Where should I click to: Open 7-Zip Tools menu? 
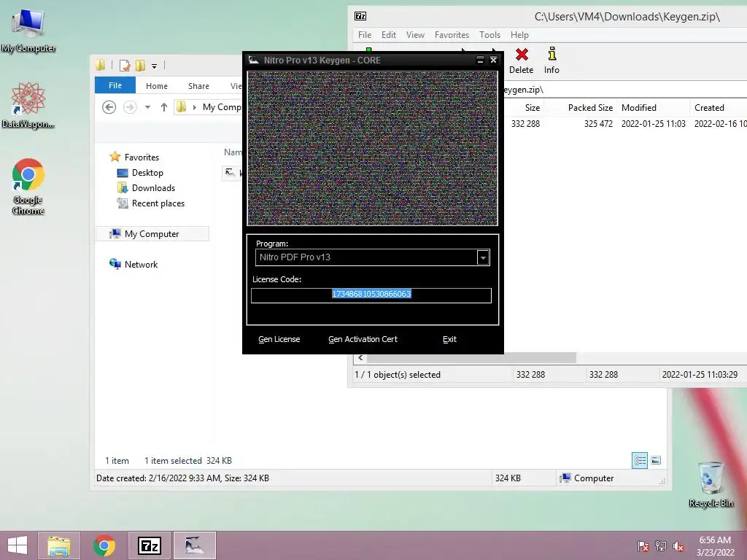[x=489, y=35]
